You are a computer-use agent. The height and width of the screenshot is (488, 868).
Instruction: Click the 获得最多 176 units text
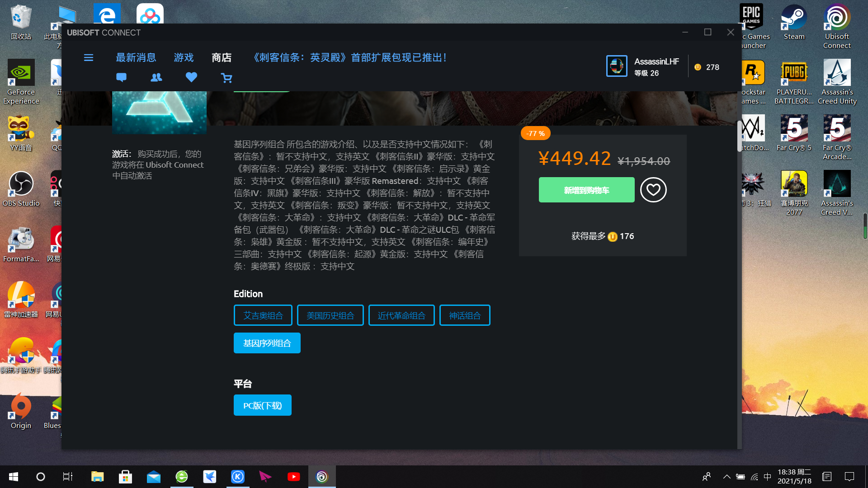pos(603,236)
